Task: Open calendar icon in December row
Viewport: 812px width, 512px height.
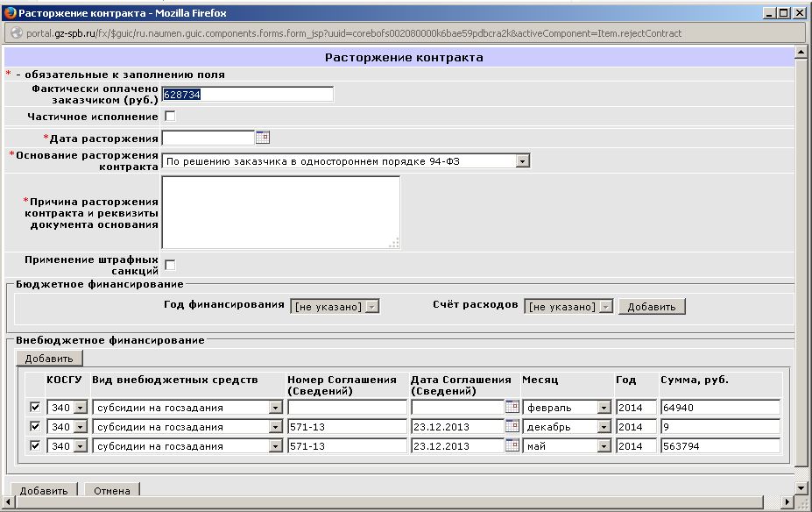Action: [x=512, y=427]
